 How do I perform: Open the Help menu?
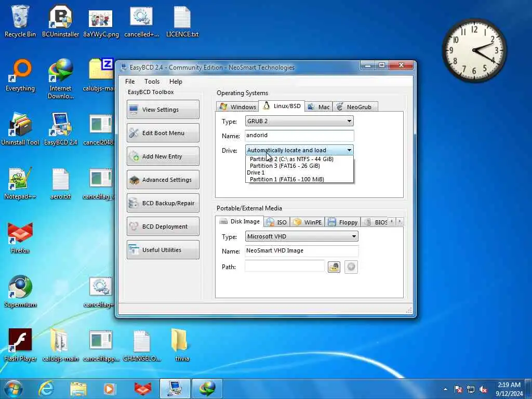click(x=176, y=82)
